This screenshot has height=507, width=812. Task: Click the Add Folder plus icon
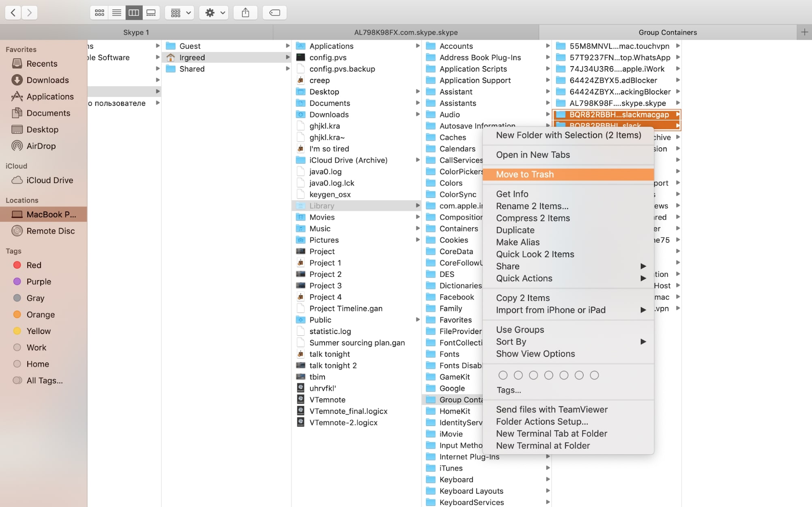(805, 32)
